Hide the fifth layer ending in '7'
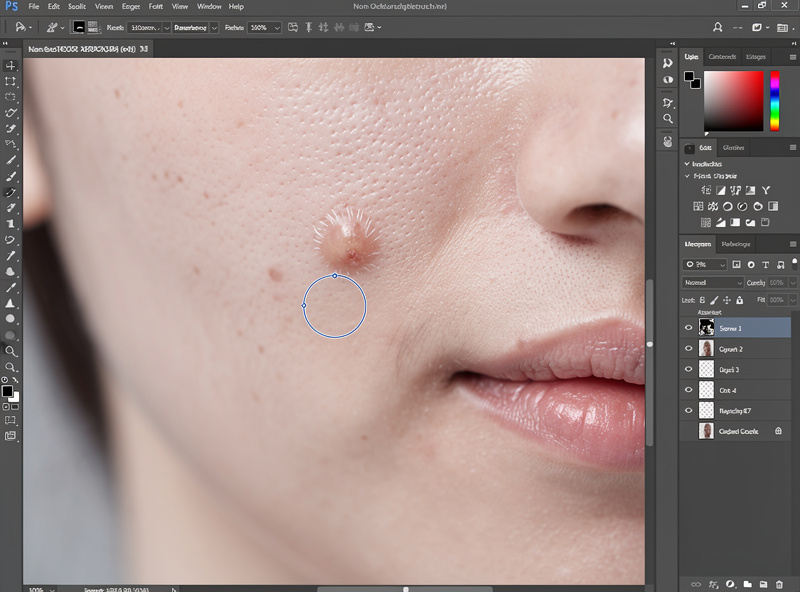The image size is (800, 592). [688, 410]
